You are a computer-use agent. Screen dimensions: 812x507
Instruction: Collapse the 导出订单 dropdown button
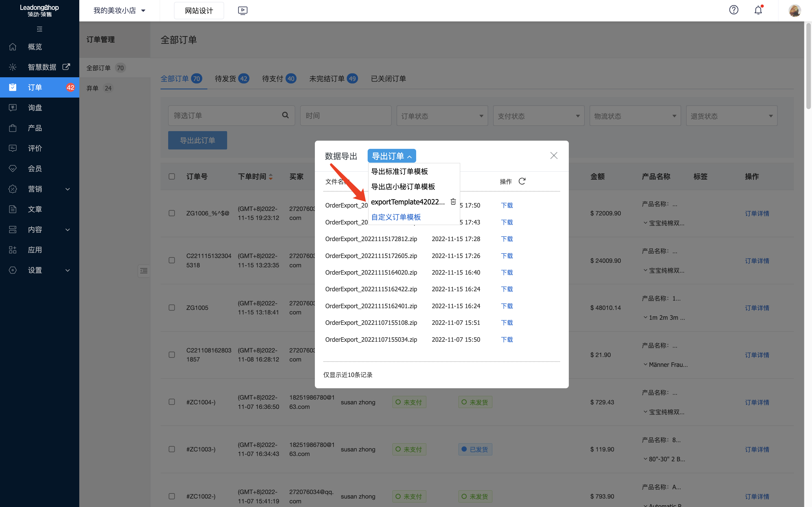click(391, 156)
